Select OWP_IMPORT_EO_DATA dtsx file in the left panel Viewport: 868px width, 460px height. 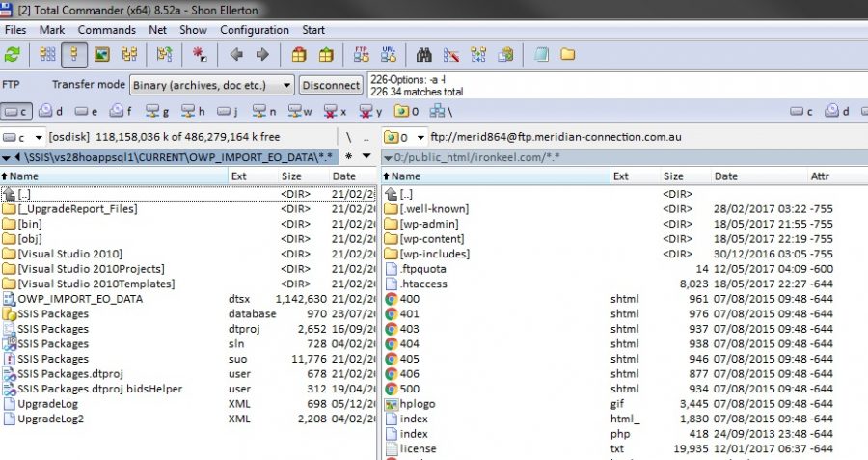click(188, 299)
